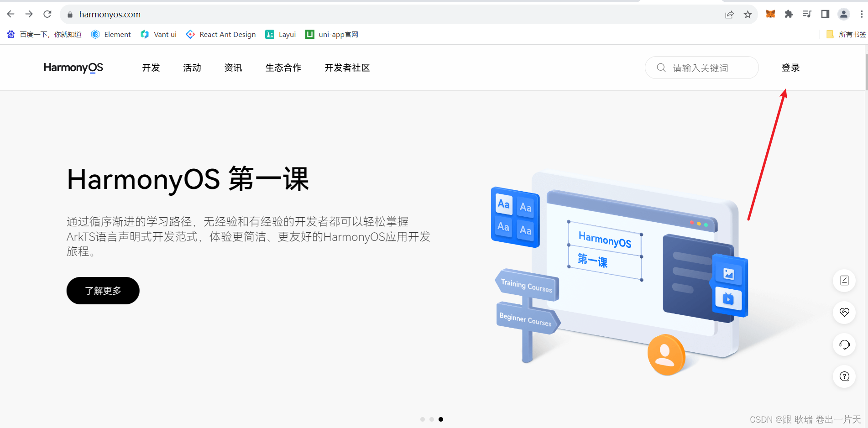Click the page vertical scrollbar thumb

coord(866,72)
